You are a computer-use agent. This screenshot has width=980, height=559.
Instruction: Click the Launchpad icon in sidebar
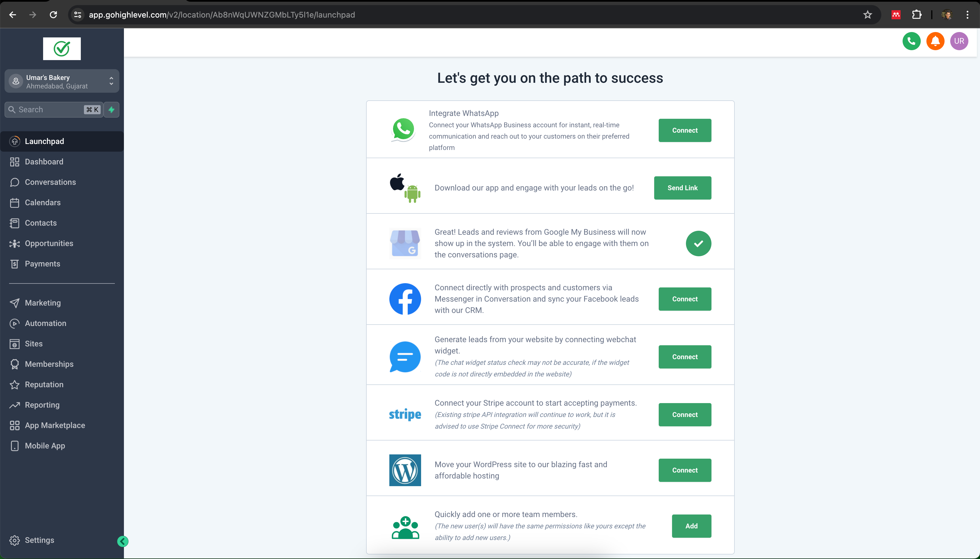(15, 141)
